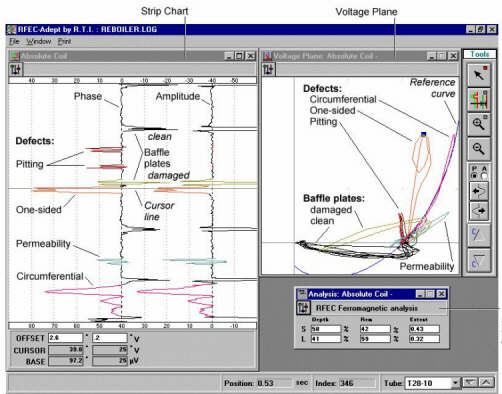Click the down arrow tube button
Viewport: 502px width, 394px height.
pos(470,382)
